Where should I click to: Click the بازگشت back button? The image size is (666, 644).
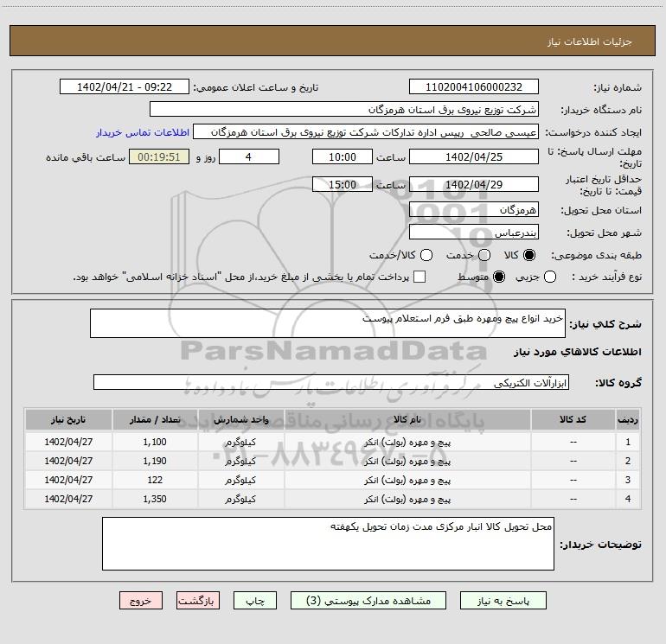click(198, 601)
